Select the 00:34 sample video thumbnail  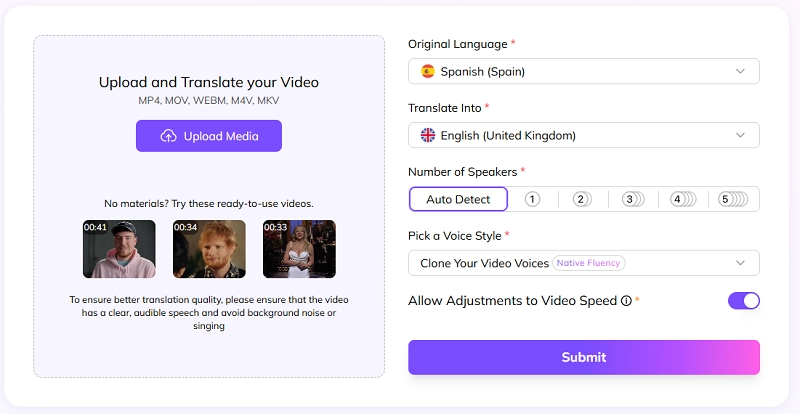click(209, 249)
